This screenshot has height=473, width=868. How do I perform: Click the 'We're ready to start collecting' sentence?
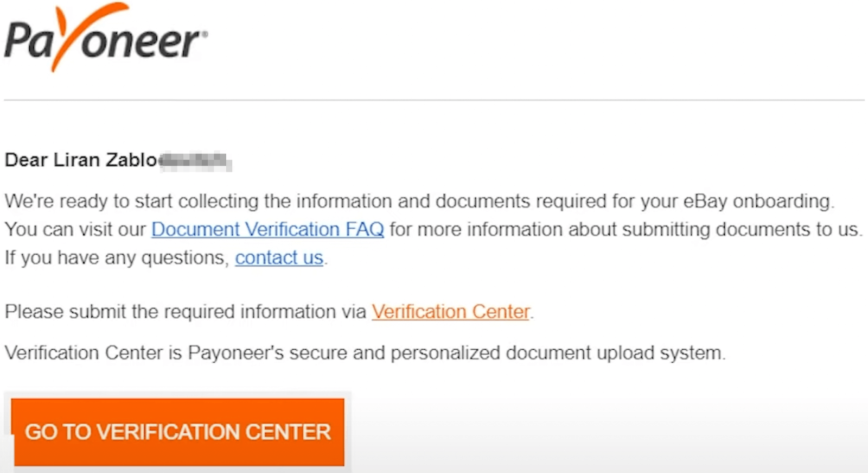point(420,201)
